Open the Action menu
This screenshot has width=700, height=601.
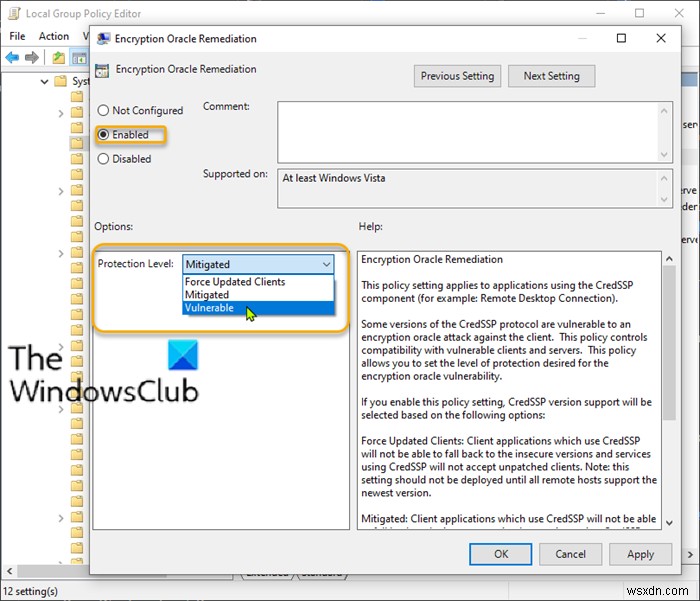[54, 36]
